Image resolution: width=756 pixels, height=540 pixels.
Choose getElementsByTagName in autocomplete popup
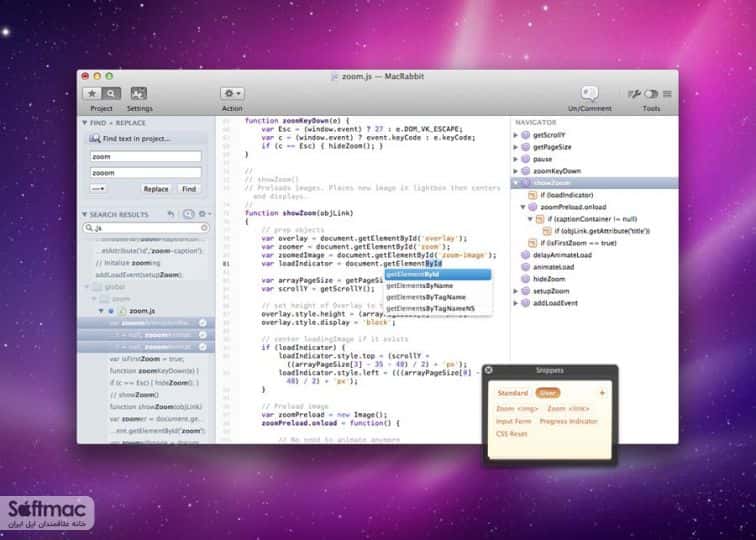[x=438, y=297]
